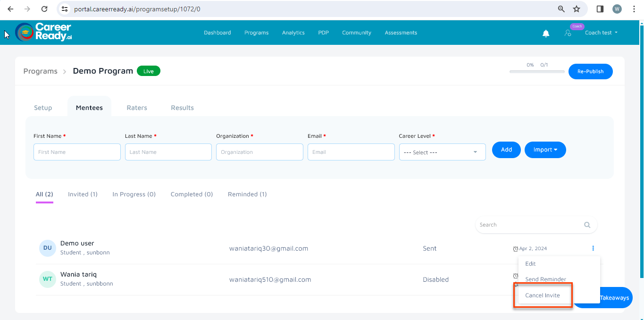Screen dimensions: 644x320
Task: Filter mentees by Invited (1) tab
Action: (x=83, y=194)
